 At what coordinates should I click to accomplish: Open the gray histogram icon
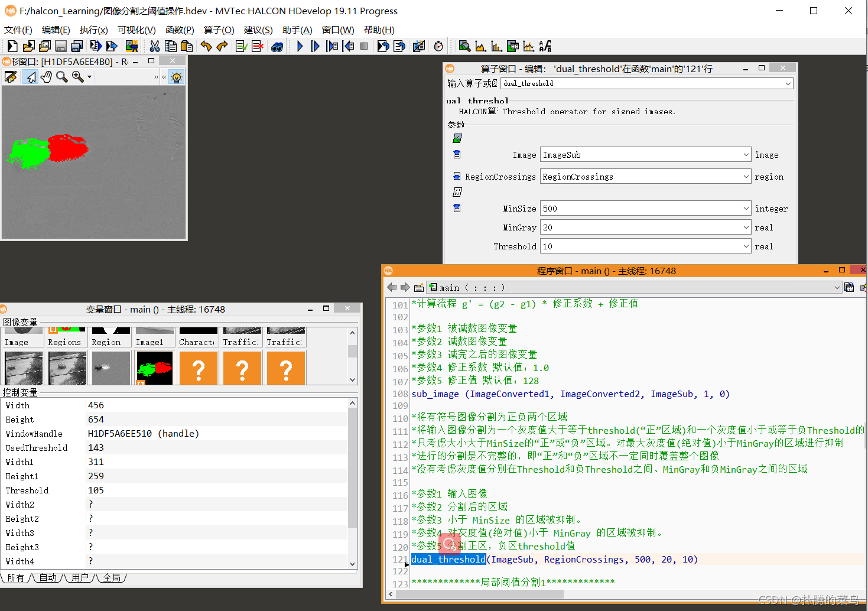pyautogui.click(x=480, y=46)
